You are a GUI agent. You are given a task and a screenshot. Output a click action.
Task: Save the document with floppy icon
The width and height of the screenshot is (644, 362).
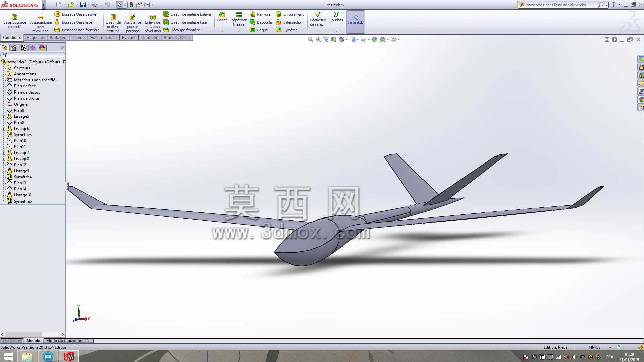(83, 5)
